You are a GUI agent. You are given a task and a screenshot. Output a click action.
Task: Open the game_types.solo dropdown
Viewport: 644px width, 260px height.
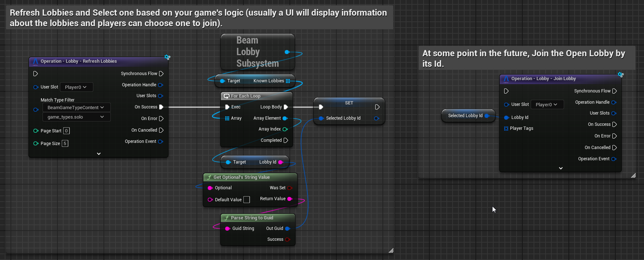76,117
